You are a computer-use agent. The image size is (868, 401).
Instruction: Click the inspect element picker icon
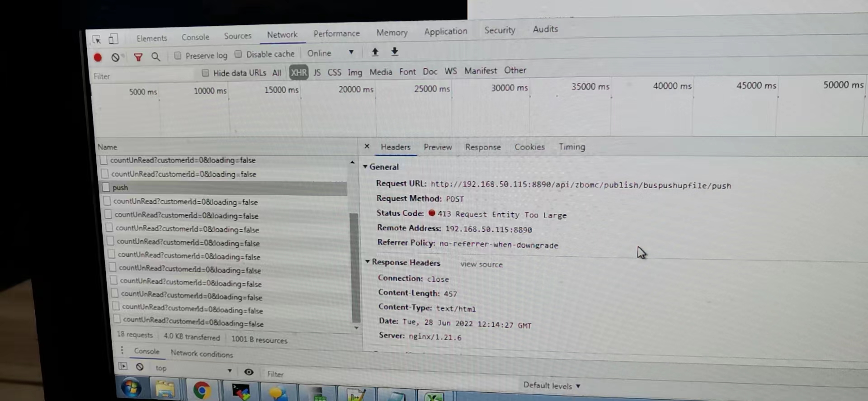click(97, 40)
